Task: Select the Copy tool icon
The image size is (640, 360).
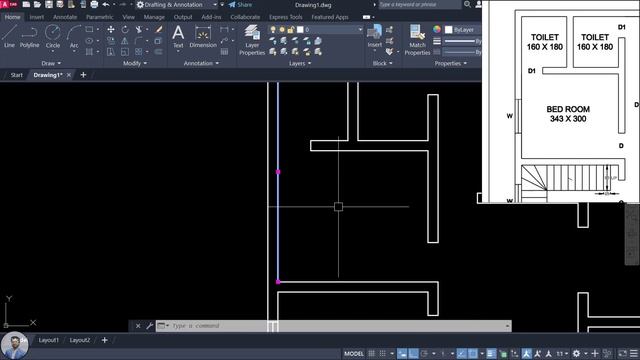Action: [111, 41]
